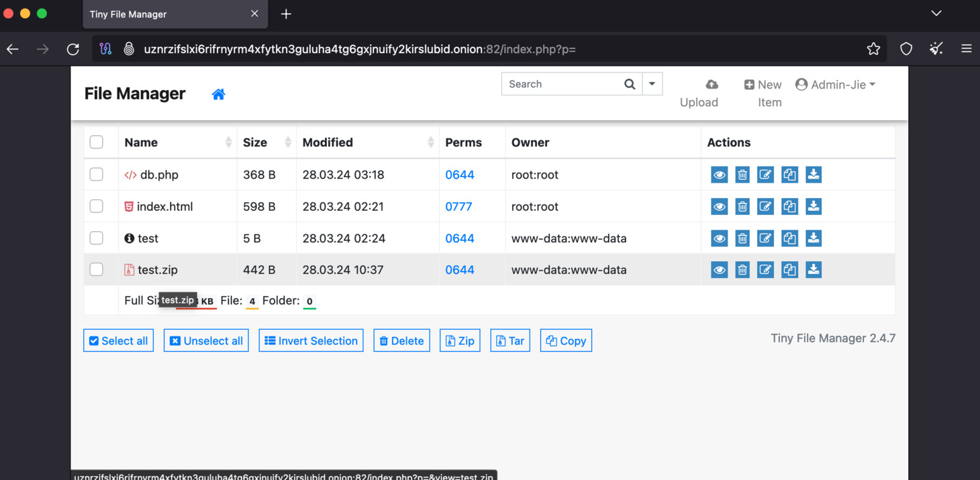This screenshot has width=980, height=480.
Task: Check the test.zip row checkbox
Action: point(97,269)
